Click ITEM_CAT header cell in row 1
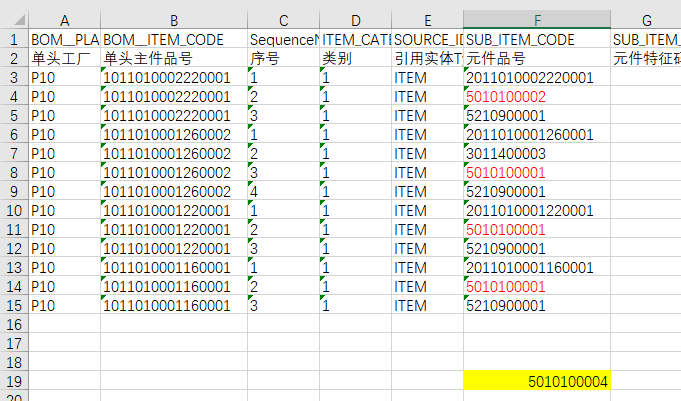 (355, 39)
